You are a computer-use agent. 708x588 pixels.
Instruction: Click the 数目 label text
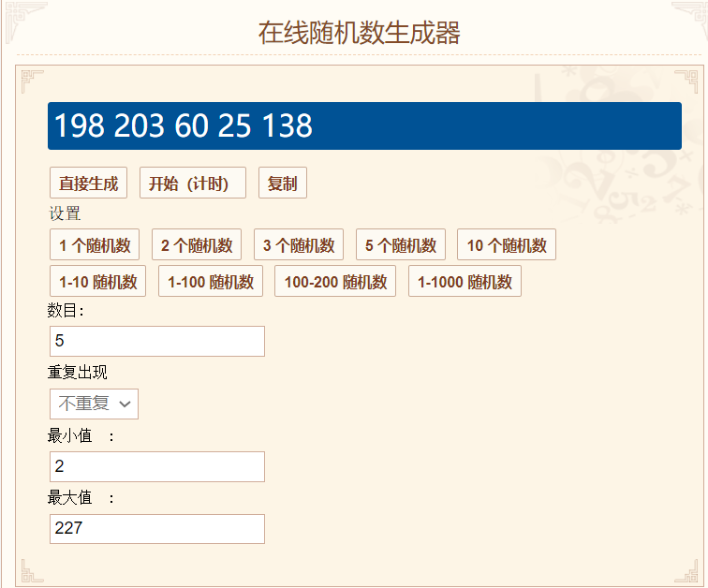66,311
